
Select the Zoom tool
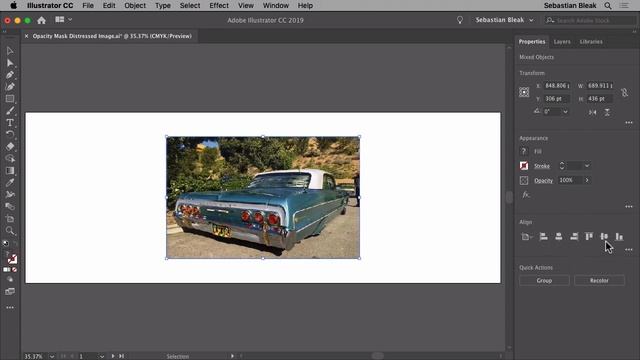click(x=10, y=231)
